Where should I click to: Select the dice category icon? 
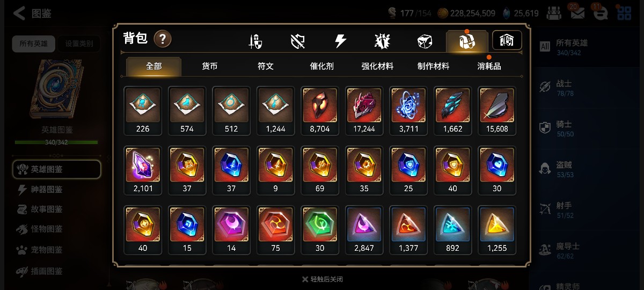pos(425,41)
